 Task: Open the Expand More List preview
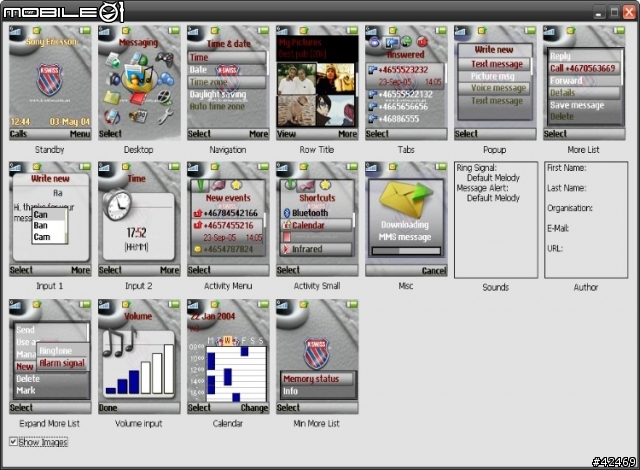pyautogui.click(x=50, y=357)
